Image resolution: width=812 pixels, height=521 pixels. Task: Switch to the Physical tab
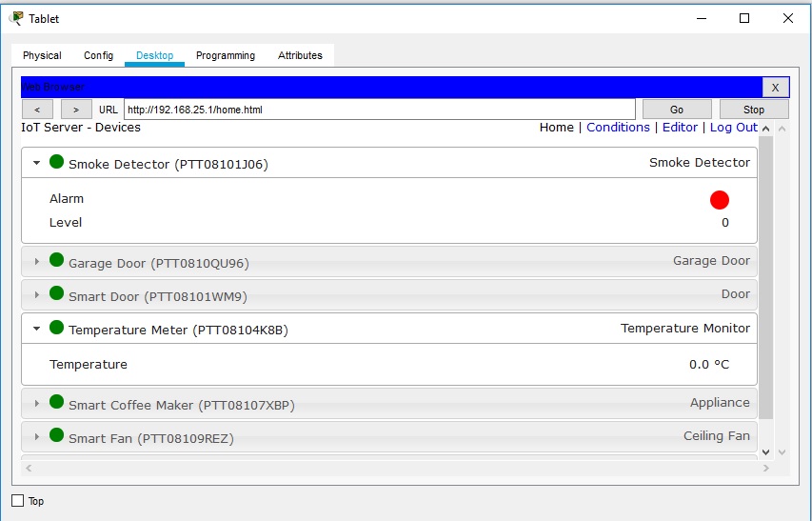click(42, 55)
